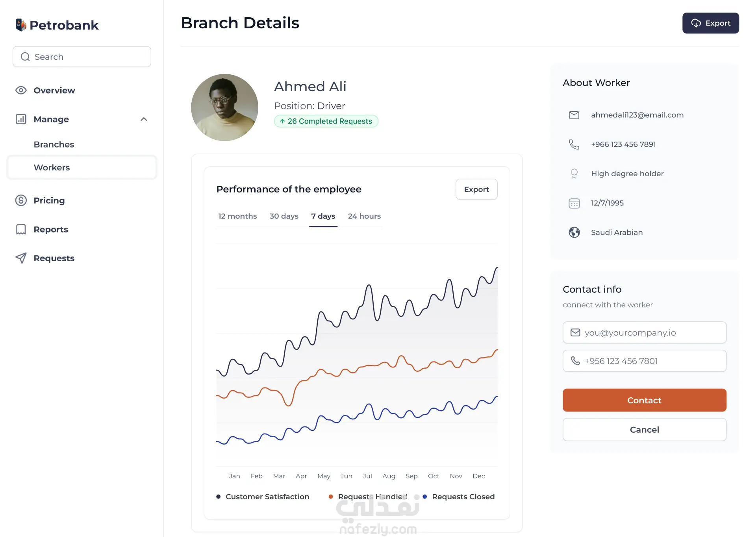Select the Workers submenu item

[x=52, y=168]
